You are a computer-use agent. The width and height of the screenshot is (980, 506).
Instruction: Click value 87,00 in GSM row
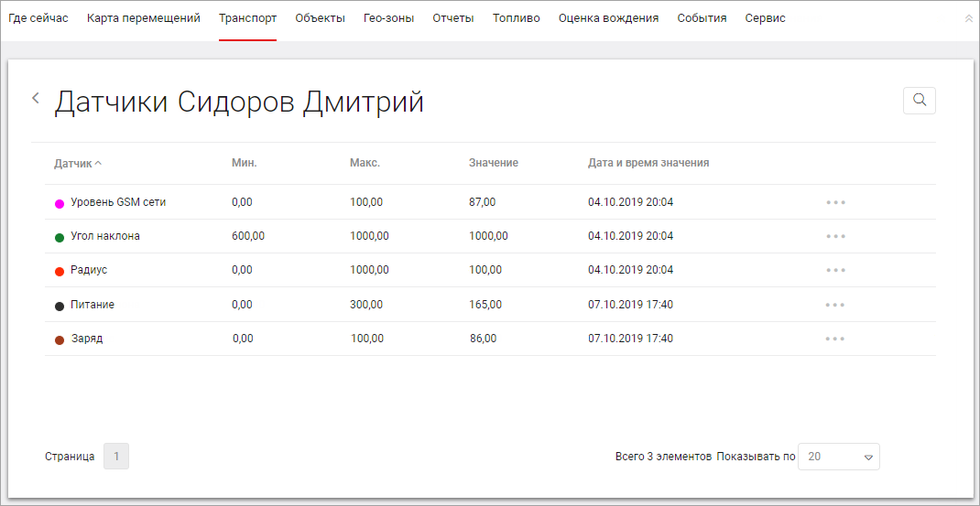[482, 202]
